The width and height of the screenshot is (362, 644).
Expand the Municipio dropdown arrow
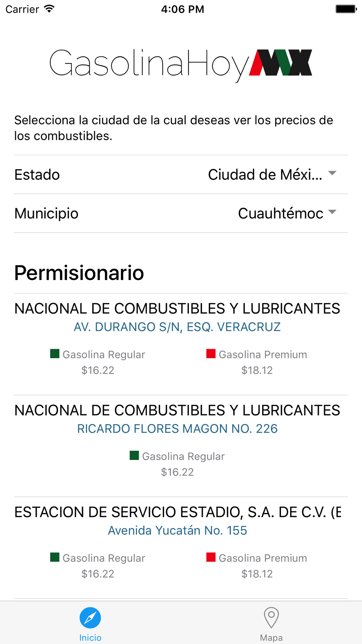tap(332, 212)
